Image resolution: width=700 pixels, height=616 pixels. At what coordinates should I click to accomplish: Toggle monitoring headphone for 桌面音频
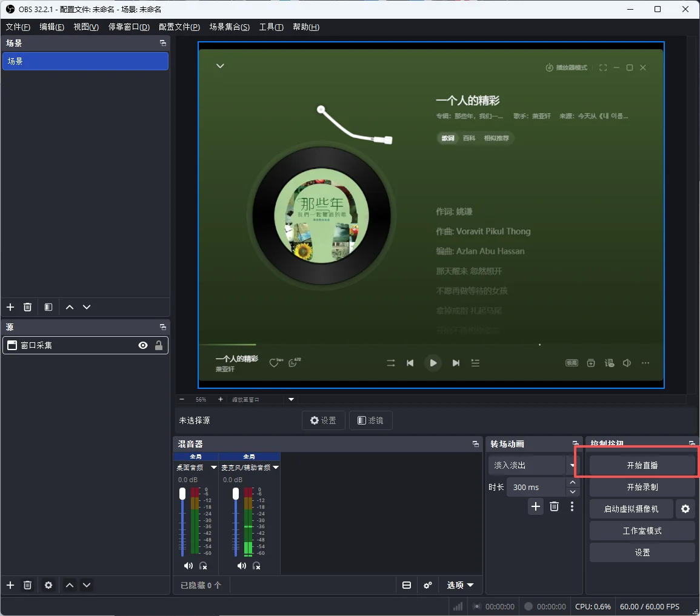tap(203, 566)
